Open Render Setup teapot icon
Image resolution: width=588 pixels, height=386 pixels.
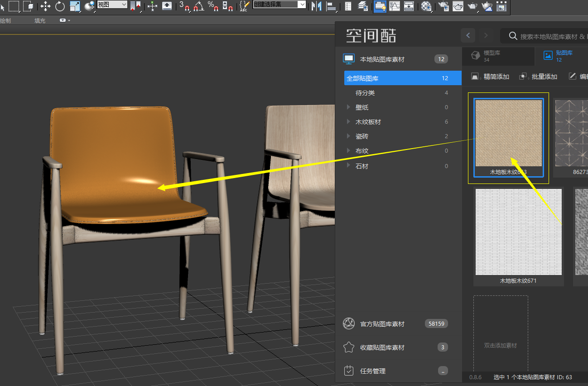(x=443, y=6)
